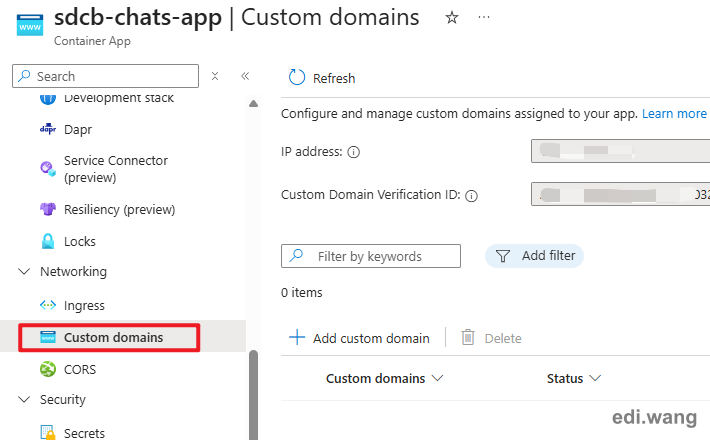Click the Security section label
The width and height of the screenshot is (710, 440).
click(62, 399)
